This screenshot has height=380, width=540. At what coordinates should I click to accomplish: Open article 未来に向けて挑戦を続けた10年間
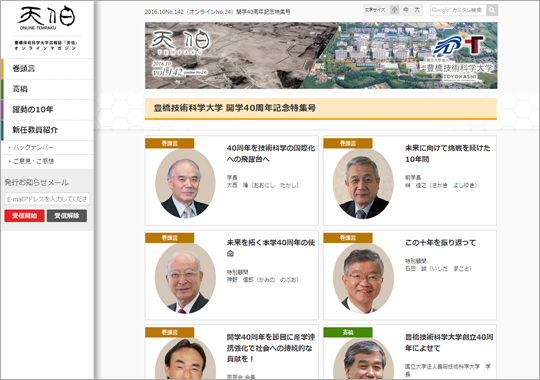[447, 154]
